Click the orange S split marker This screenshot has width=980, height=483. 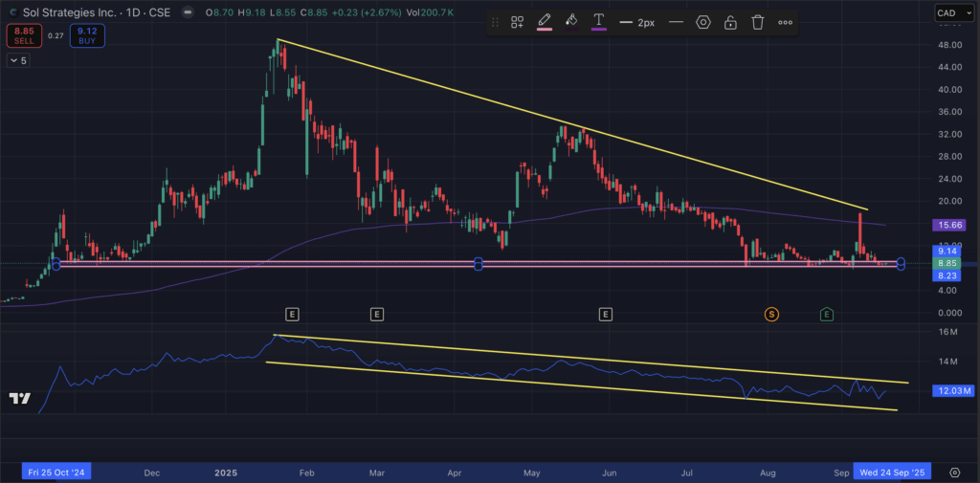click(x=771, y=315)
